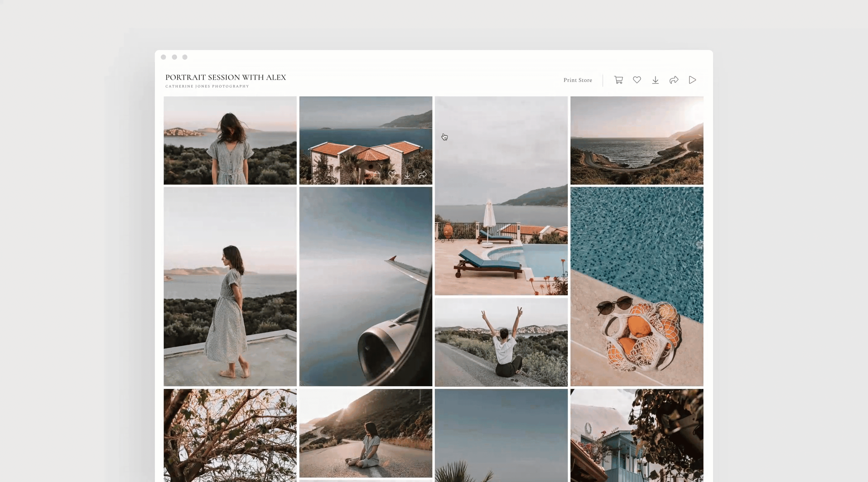
Task: Open the shopping cart in header
Action: 618,80
